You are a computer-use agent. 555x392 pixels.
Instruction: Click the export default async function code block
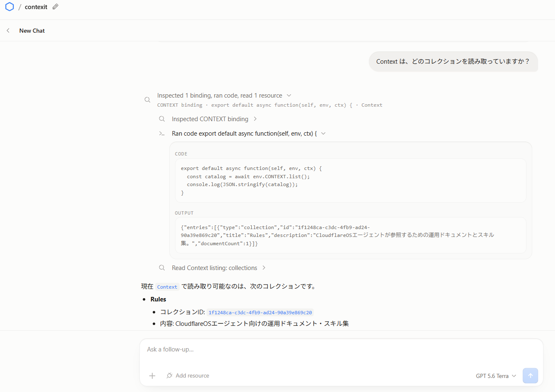[x=350, y=180]
